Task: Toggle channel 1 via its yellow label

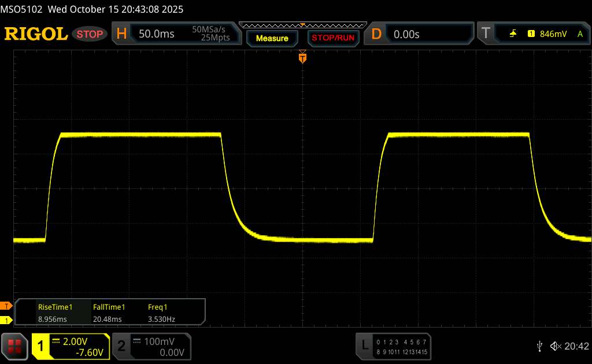Action: pyautogui.click(x=41, y=346)
